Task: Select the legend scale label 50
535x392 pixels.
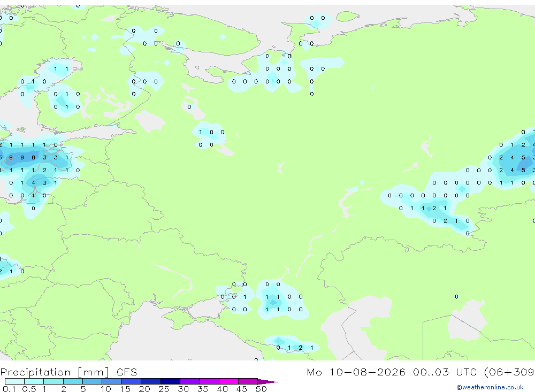Action: point(262,389)
